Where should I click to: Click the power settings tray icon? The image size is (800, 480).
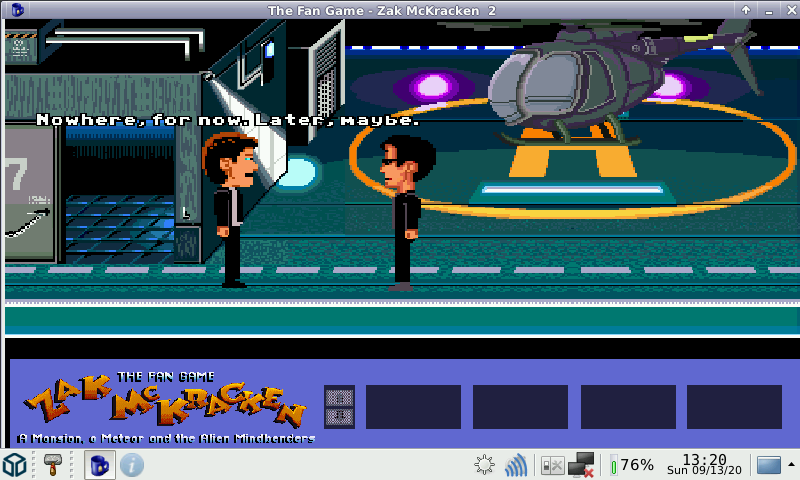pos(552,465)
